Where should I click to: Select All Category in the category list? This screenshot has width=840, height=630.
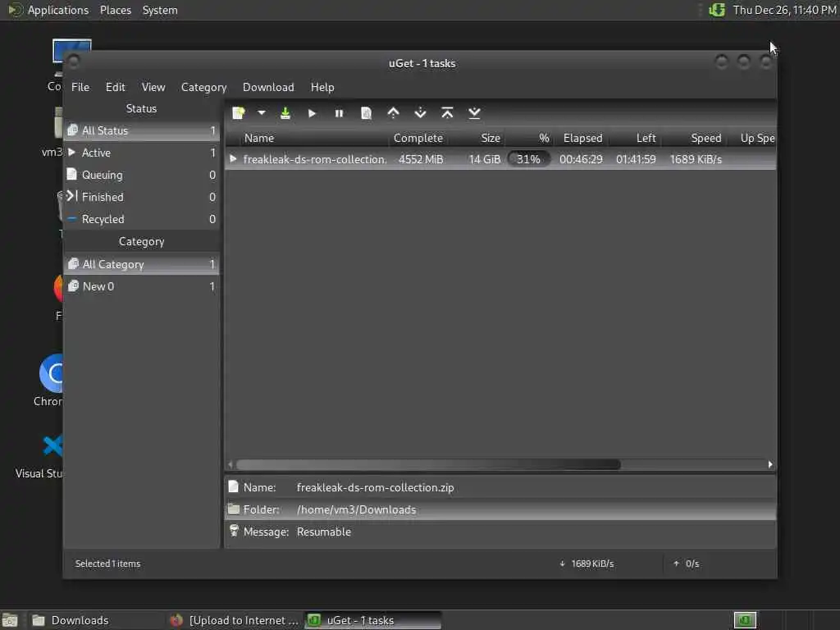pos(141,264)
